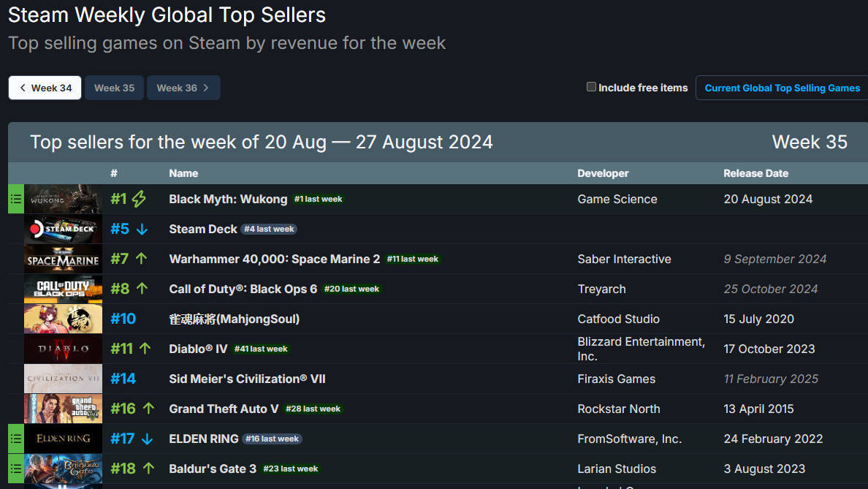Go to next Week 36 tab

(183, 88)
